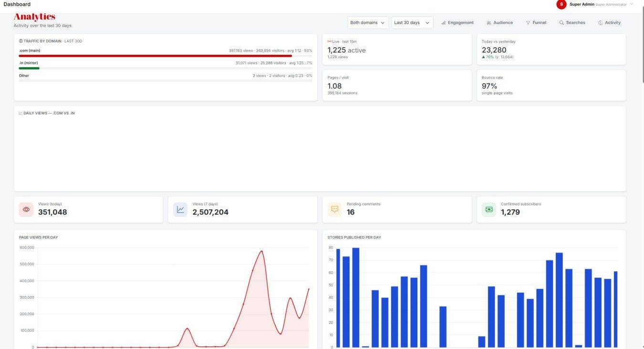Click the Dashboard title in the header
The height and width of the screenshot is (349, 644).
pyautogui.click(x=17, y=4)
